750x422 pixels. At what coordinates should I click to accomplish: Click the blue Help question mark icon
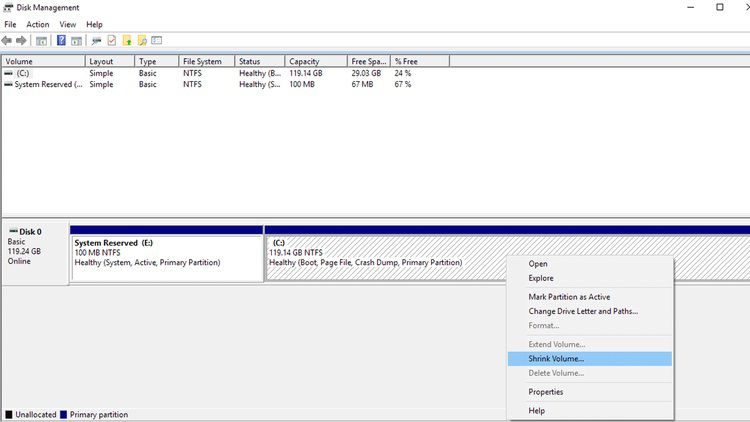(61, 40)
